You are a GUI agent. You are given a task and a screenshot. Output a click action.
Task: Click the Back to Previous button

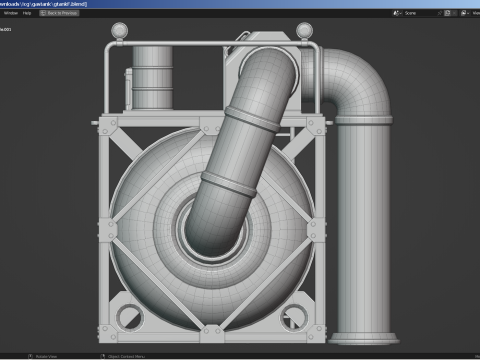[59, 13]
